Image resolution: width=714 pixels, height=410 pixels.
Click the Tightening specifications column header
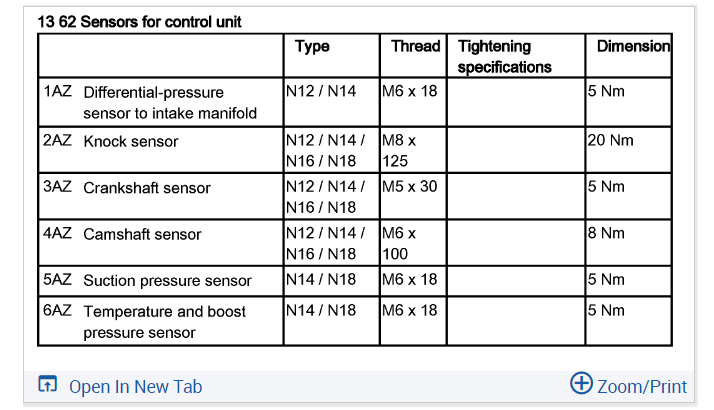click(x=504, y=57)
